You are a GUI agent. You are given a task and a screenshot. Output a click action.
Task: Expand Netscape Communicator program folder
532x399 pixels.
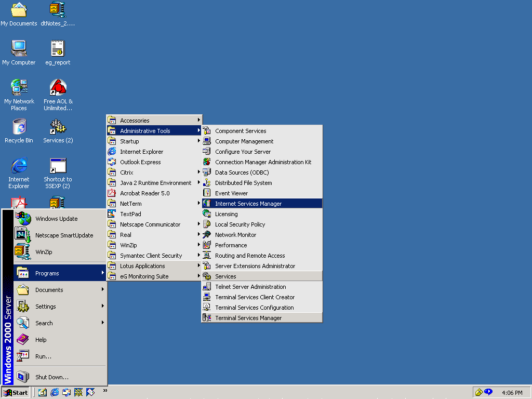(x=154, y=224)
